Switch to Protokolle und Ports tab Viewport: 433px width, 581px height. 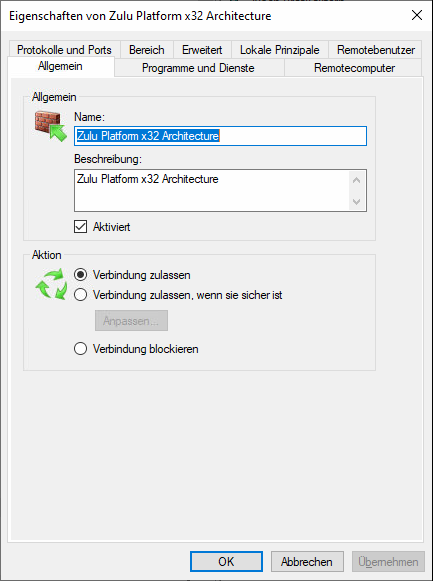pos(64,50)
